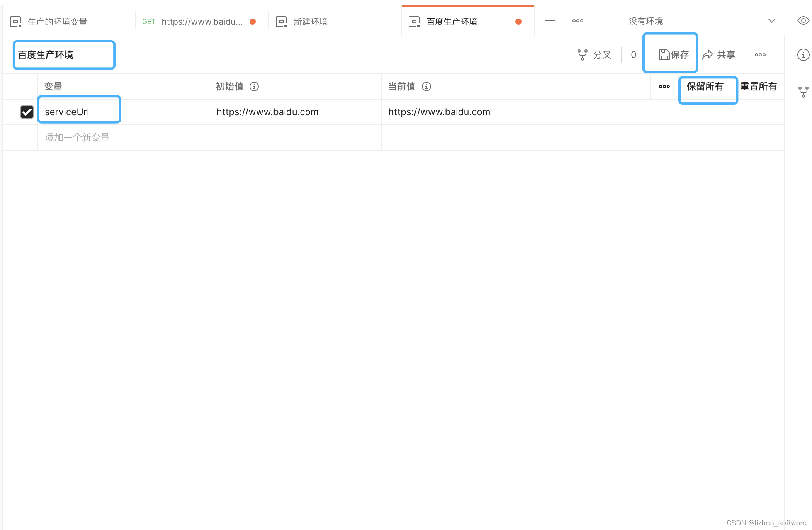Switch to the GET https://www.baidu... request tab
Viewport: 812px width, 530px height.
tap(202, 22)
